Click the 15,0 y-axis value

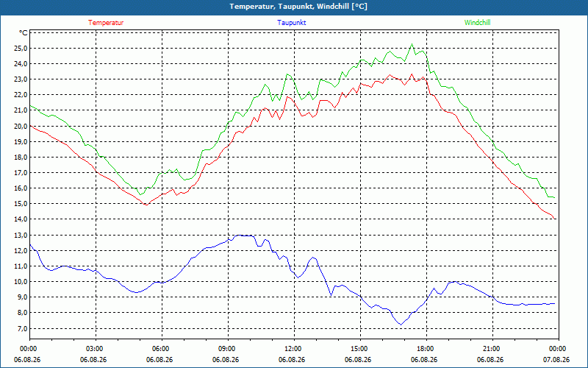pyautogui.click(x=21, y=204)
